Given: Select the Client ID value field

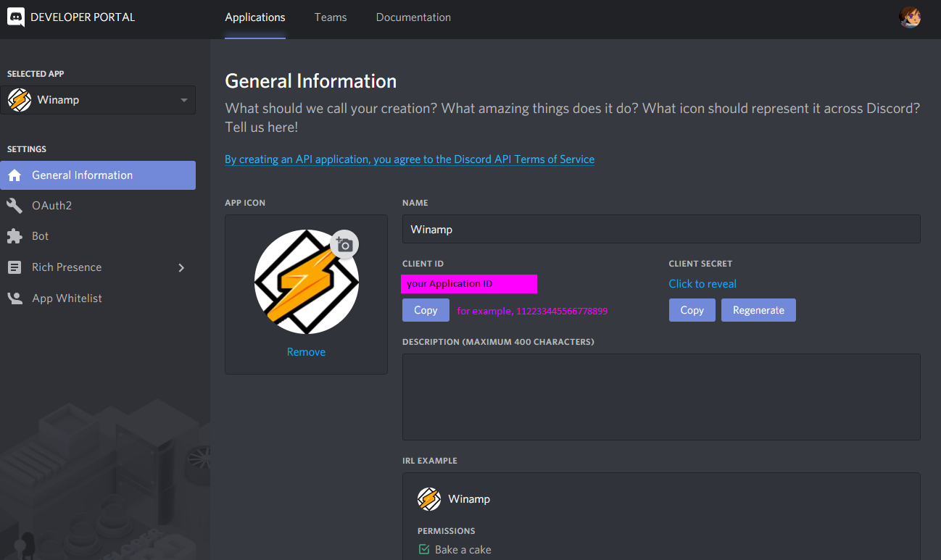Looking at the screenshot, I should tap(469, 284).
